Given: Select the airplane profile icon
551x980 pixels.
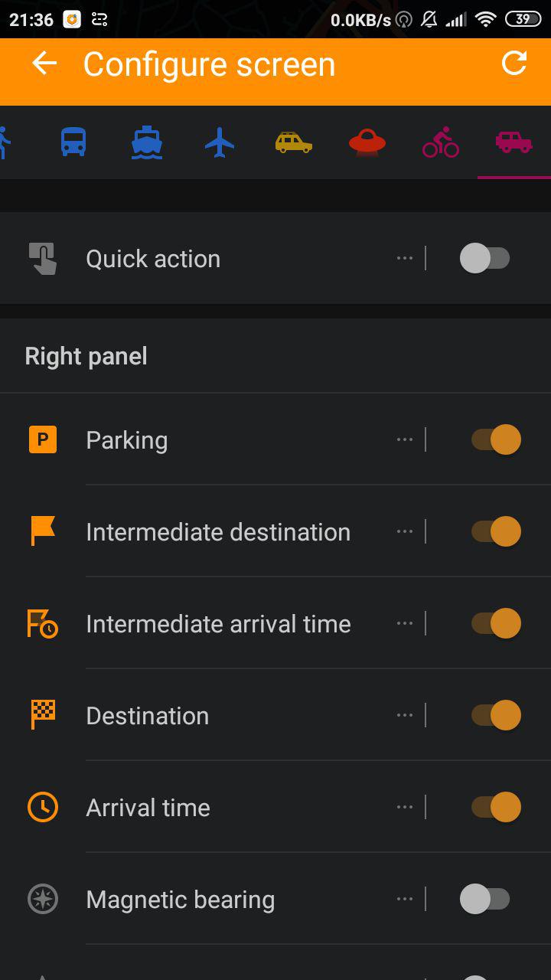Looking at the screenshot, I should click(220, 142).
